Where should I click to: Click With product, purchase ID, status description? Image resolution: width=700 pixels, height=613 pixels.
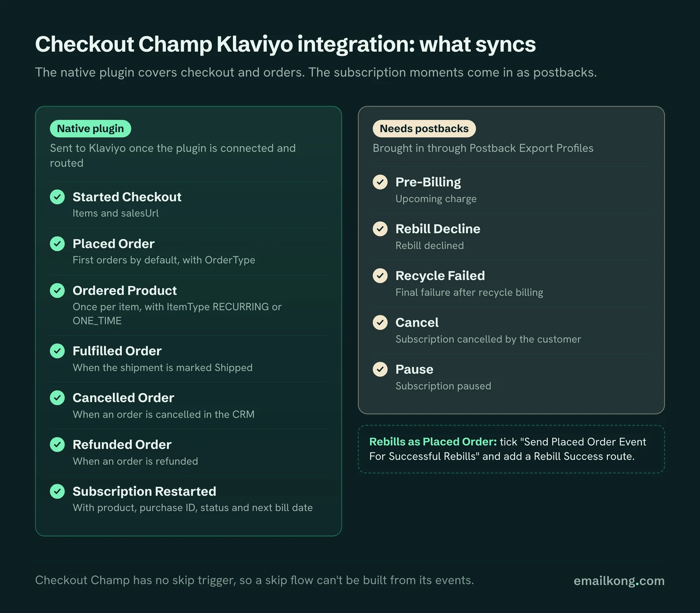pos(192,508)
